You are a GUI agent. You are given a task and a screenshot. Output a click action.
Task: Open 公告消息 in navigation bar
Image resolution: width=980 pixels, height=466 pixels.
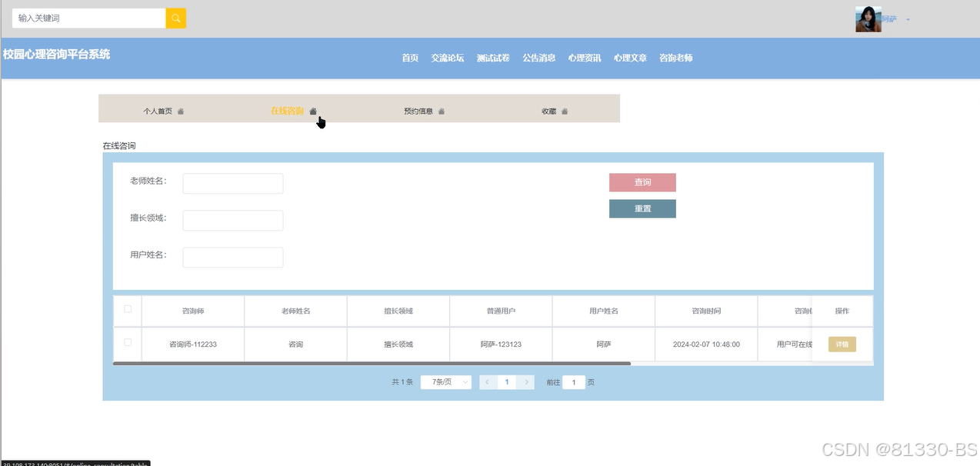tap(539, 58)
